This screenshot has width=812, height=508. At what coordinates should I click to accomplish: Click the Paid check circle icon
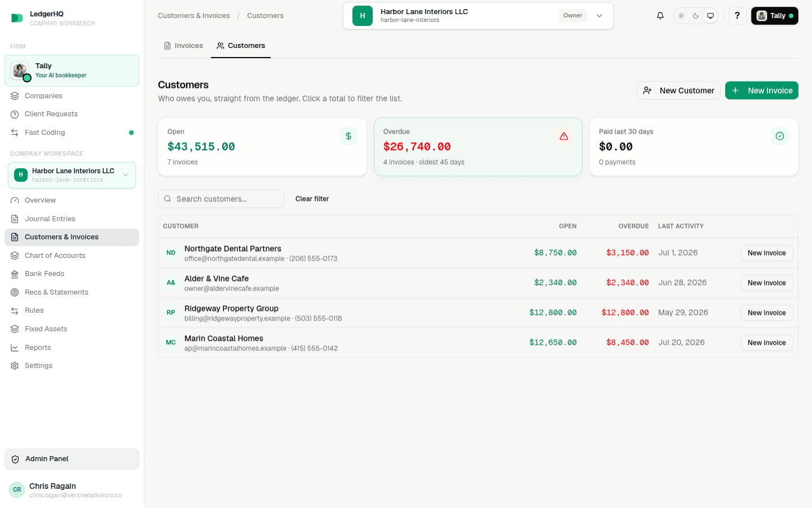[x=780, y=136]
